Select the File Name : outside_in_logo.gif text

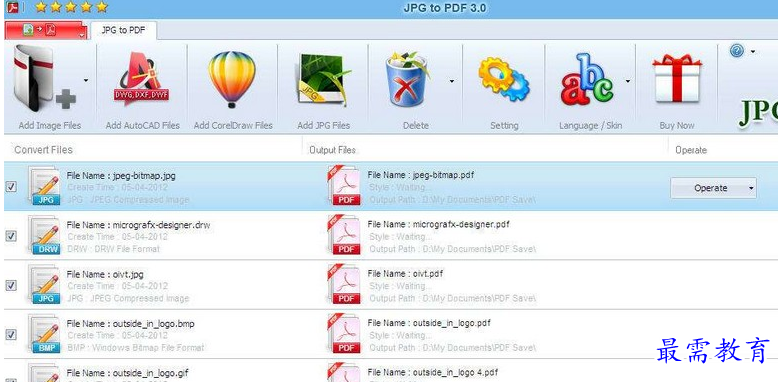point(128,373)
